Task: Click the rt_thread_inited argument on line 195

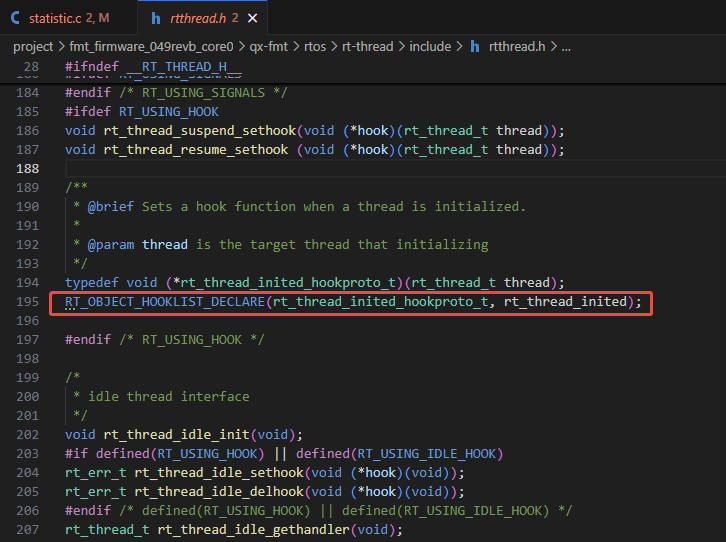Action: [x=565, y=302]
